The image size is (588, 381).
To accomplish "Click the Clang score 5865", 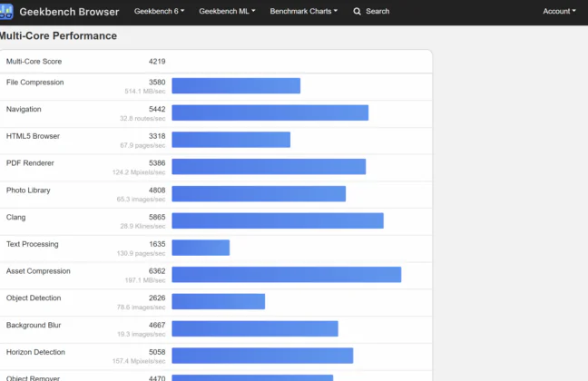I will point(157,217).
